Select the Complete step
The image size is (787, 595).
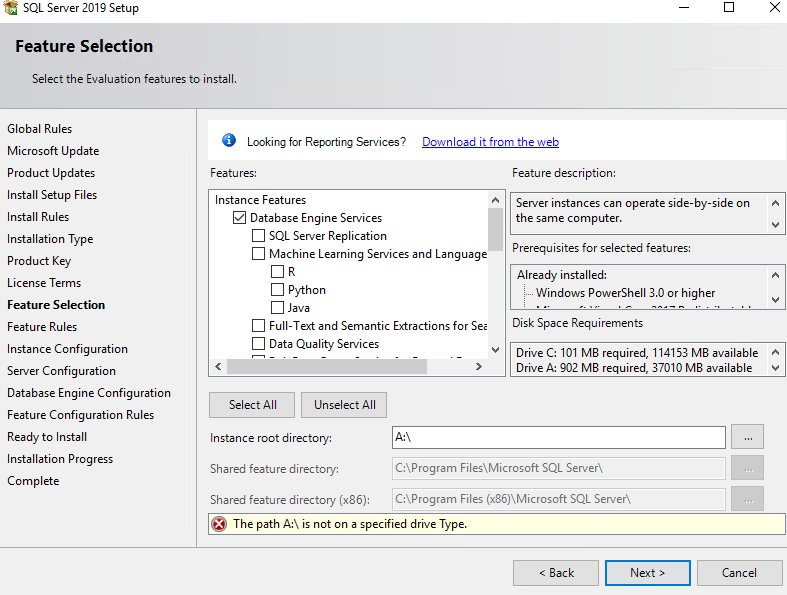tap(33, 481)
